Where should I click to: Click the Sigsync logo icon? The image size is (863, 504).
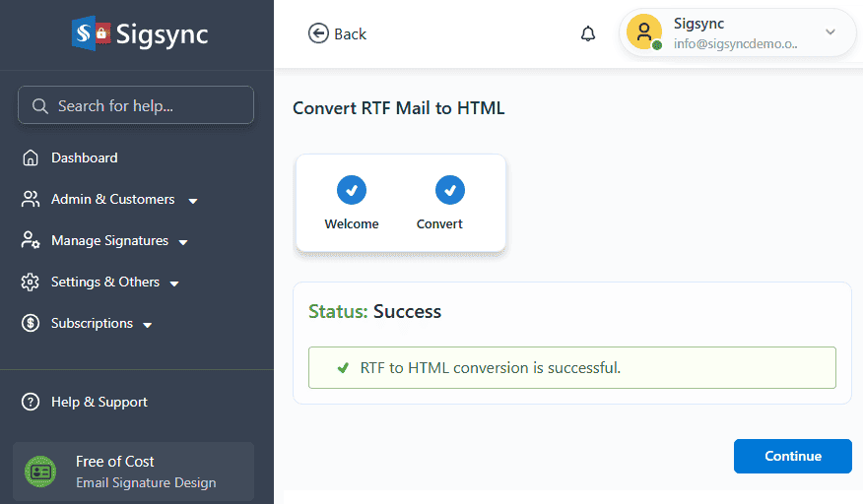coord(91,32)
